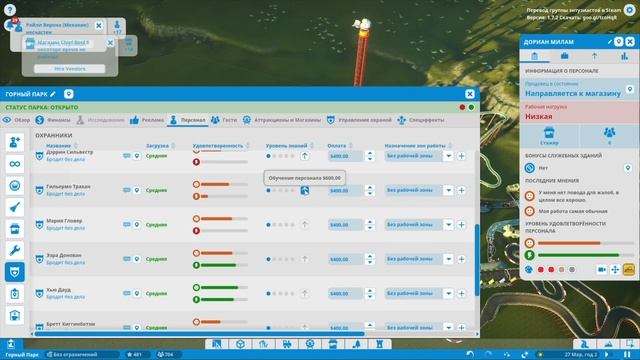Click the $400.00 salary field for Зэра Донован
The image size is (640, 360).
click(345, 259)
